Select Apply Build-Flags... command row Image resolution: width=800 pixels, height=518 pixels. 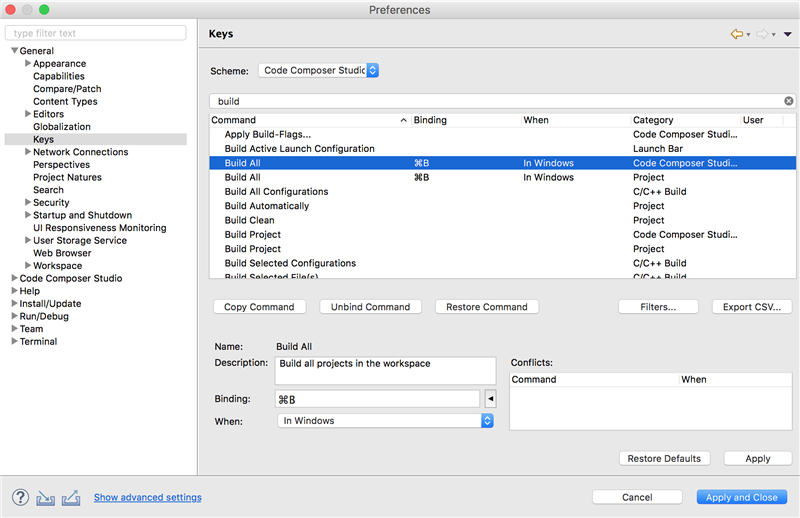(503, 134)
